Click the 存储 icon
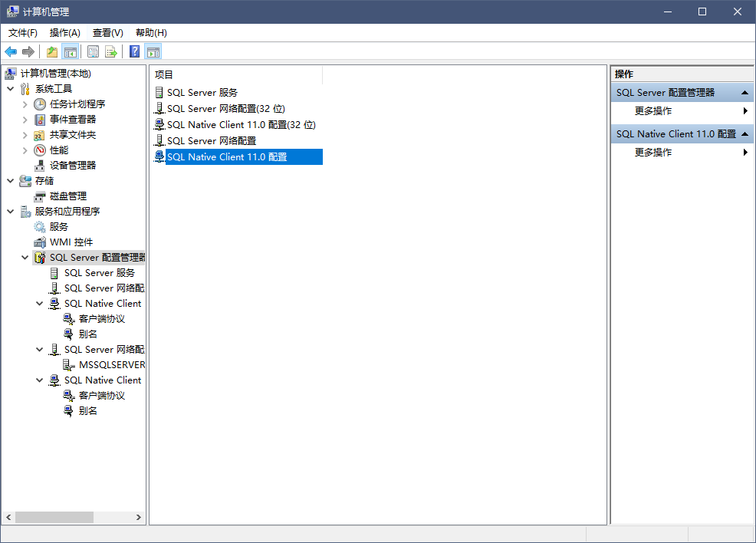756x543 pixels. point(25,181)
